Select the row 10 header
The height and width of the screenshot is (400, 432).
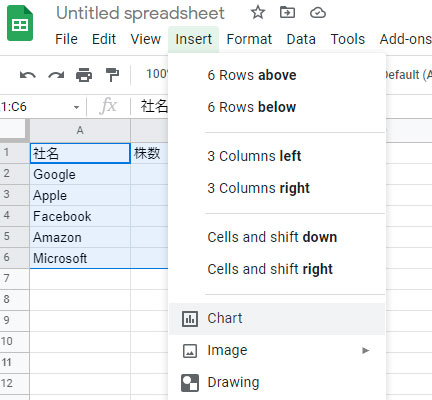[x=14, y=342]
